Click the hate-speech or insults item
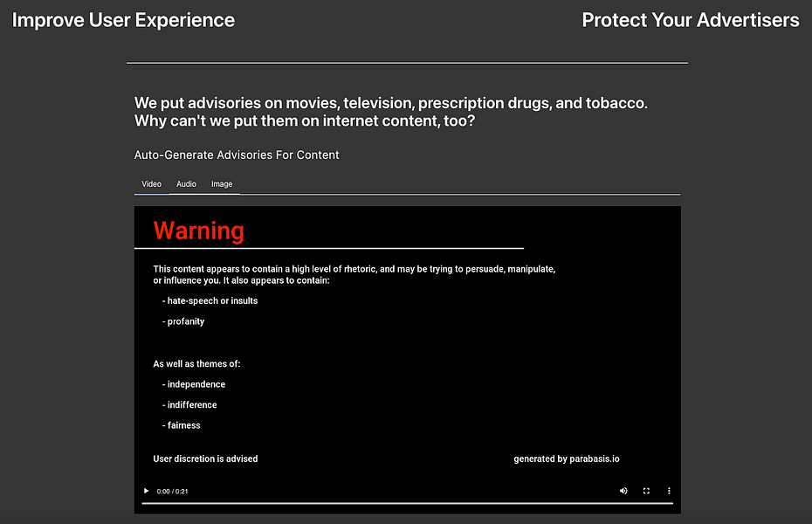Screen dimensions: 812x524 point(212,300)
